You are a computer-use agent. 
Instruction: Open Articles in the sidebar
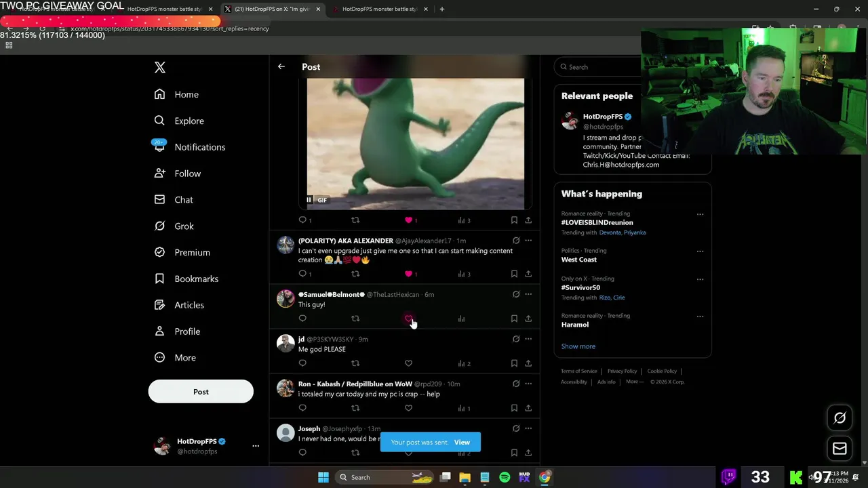click(x=179, y=305)
